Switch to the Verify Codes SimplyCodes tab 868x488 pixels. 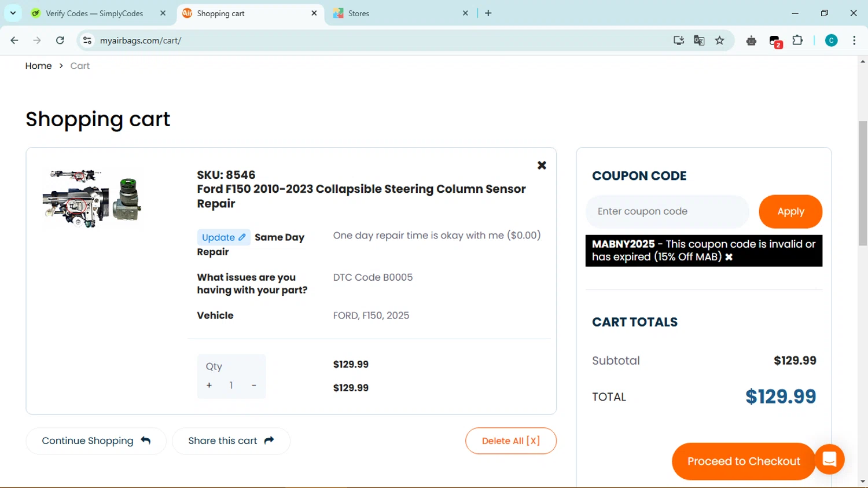(94, 13)
